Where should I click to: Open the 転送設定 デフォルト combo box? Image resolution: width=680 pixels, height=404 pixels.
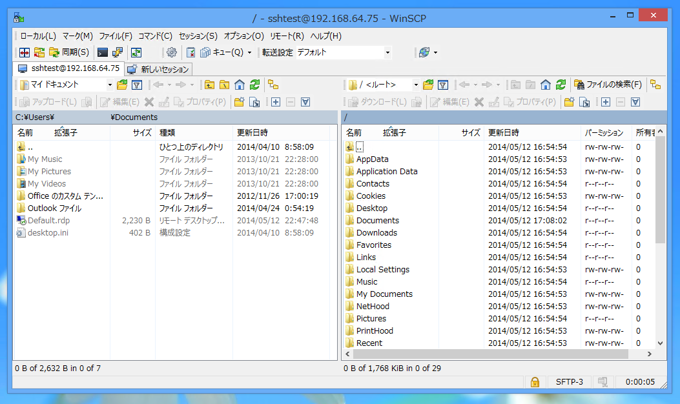(x=343, y=52)
